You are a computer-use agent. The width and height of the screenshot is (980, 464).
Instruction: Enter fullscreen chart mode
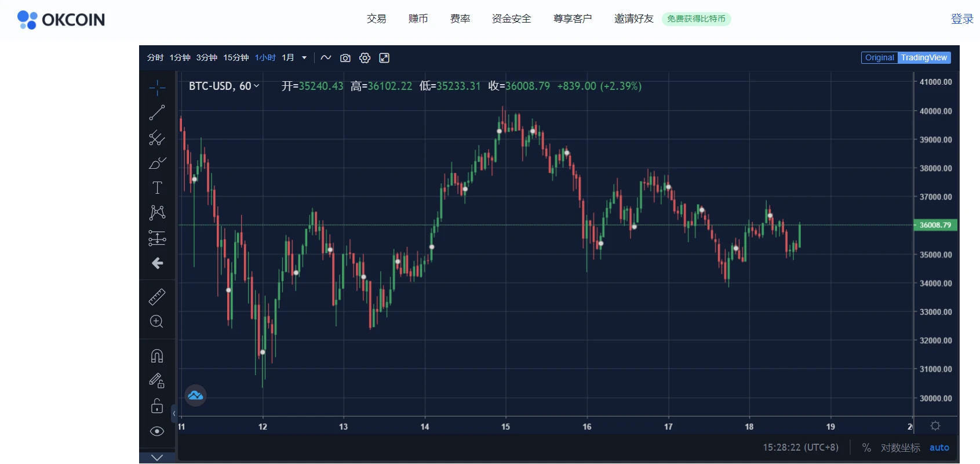tap(384, 57)
